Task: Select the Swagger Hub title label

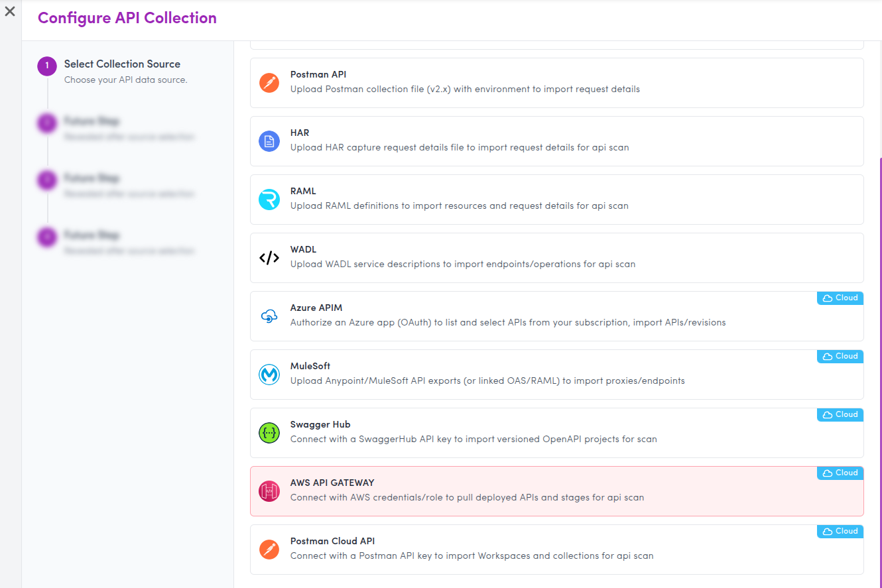Action: [320, 424]
